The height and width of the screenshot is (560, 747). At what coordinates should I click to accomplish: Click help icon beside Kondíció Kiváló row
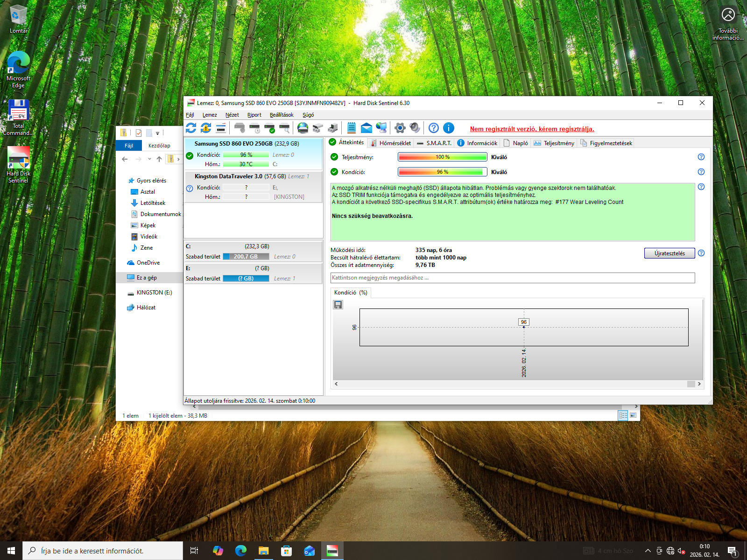click(x=701, y=172)
